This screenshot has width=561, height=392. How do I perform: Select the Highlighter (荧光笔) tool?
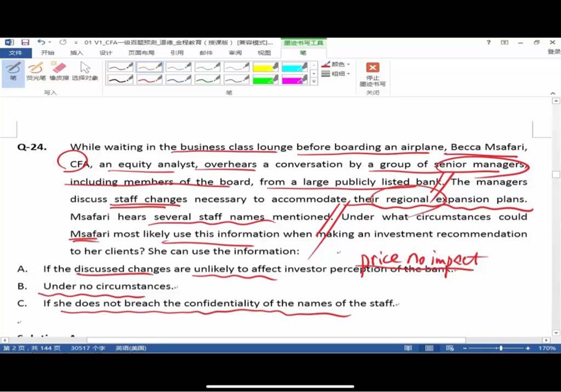[36, 71]
